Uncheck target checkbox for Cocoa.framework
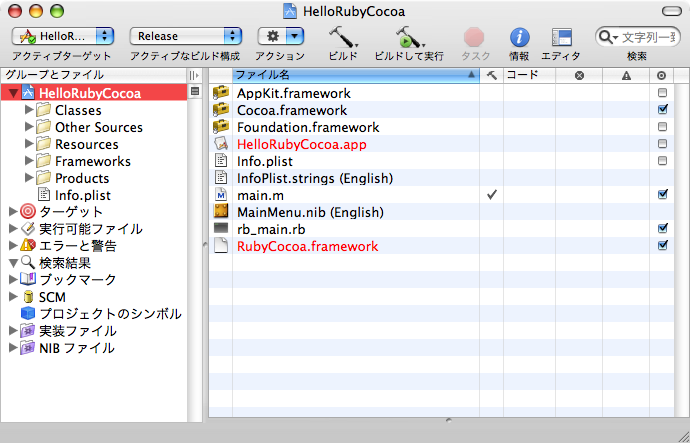Screen dimensions: 690x443 coord(662,110)
